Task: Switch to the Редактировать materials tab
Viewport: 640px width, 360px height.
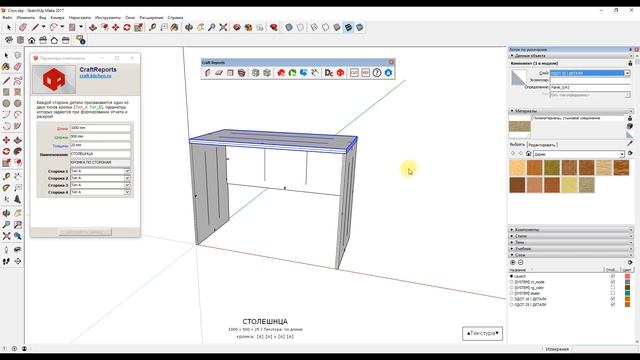Action: click(542, 145)
